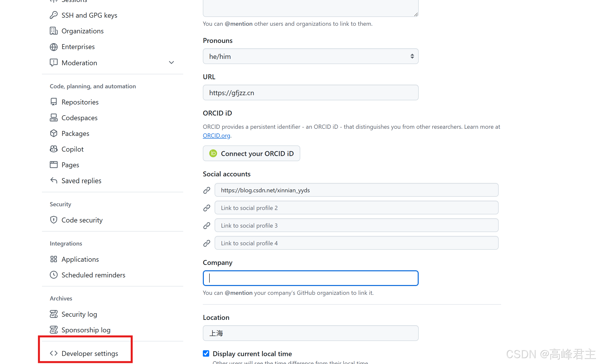Click the Codespaces icon in sidebar
The image size is (597, 364).
53,118
